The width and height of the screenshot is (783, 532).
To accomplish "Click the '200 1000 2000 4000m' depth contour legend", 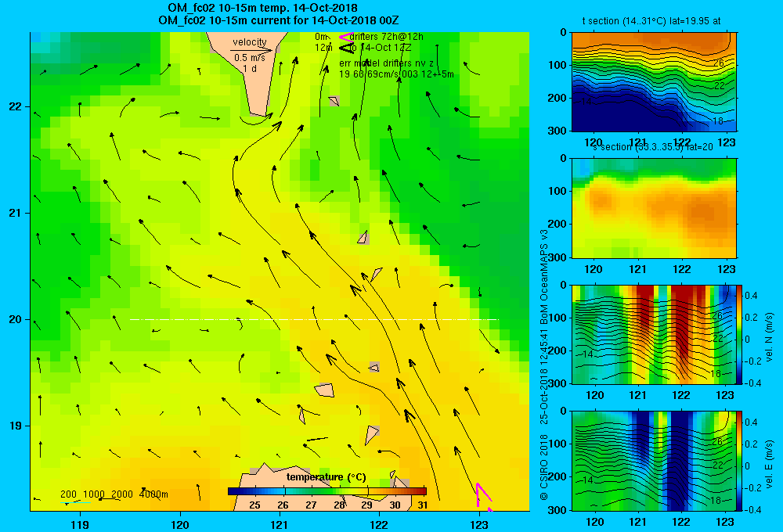I will [x=114, y=494].
